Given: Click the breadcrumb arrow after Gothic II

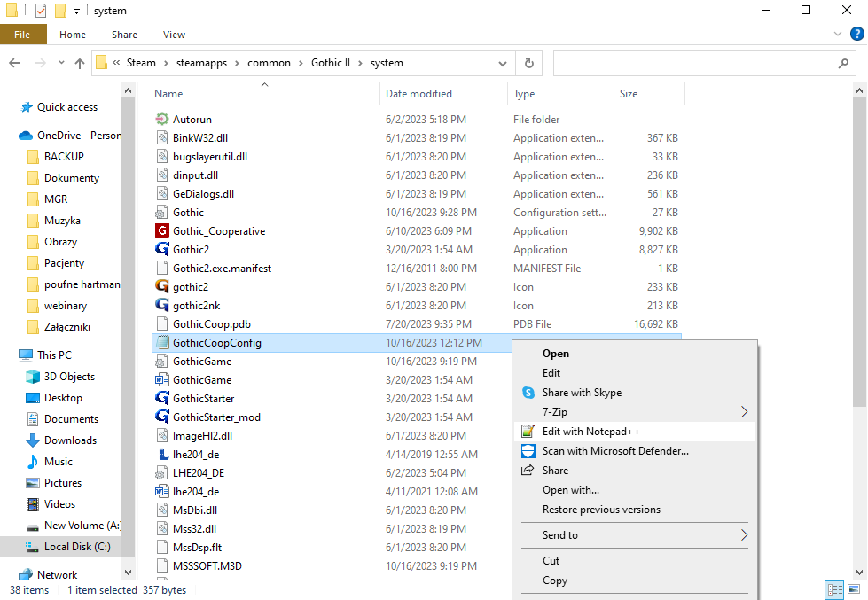Looking at the screenshot, I should point(360,63).
